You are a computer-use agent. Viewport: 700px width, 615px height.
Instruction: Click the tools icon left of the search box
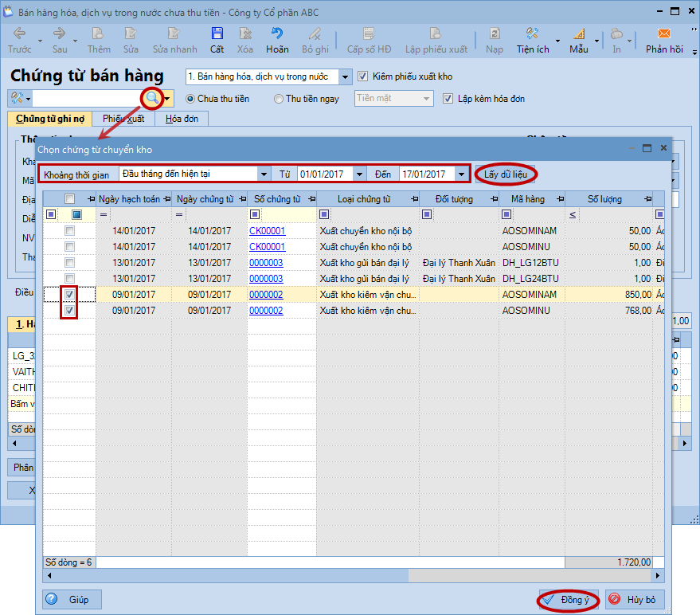(x=17, y=98)
